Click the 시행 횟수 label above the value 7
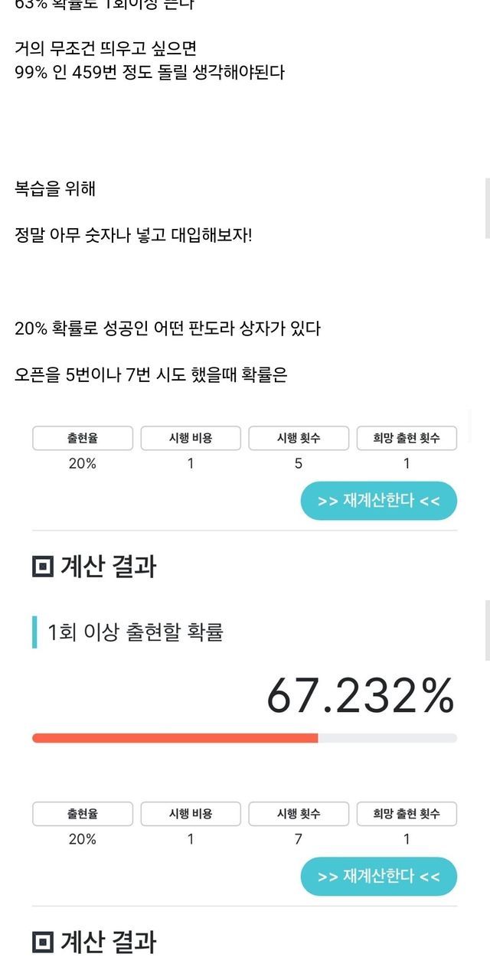Image resolution: width=490 pixels, height=980 pixels. (x=299, y=814)
